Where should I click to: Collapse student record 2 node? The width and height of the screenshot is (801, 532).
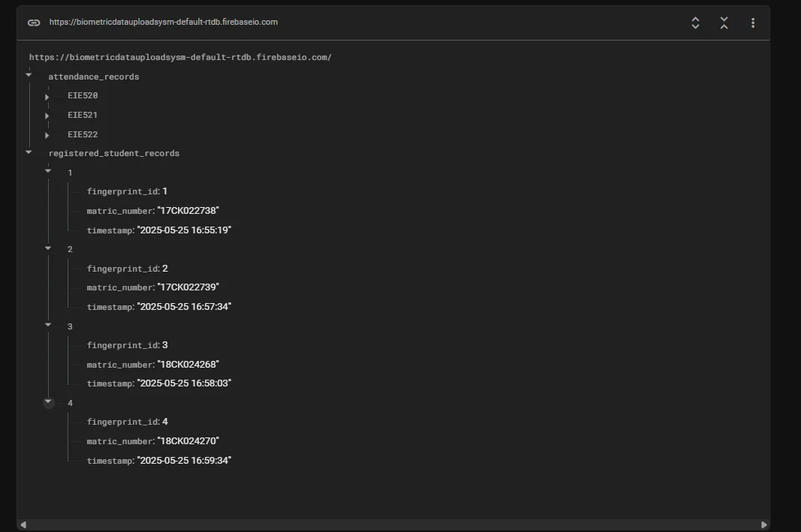tap(48, 248)
